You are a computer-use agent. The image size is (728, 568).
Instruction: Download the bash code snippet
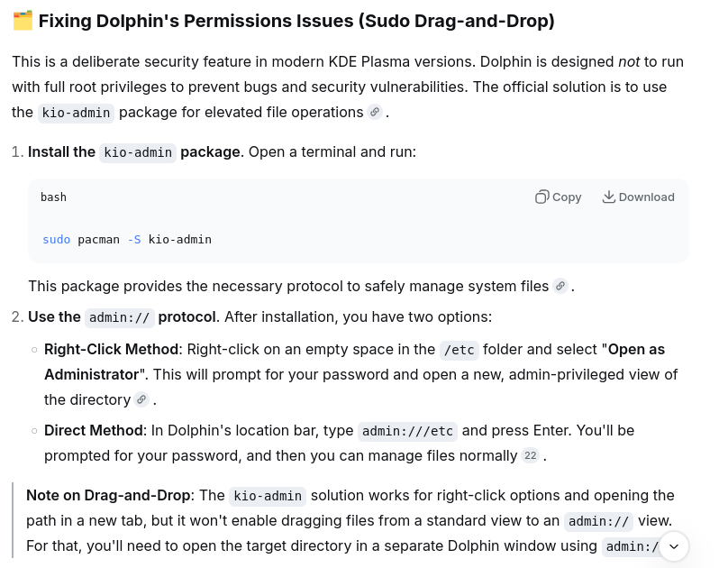638,197
